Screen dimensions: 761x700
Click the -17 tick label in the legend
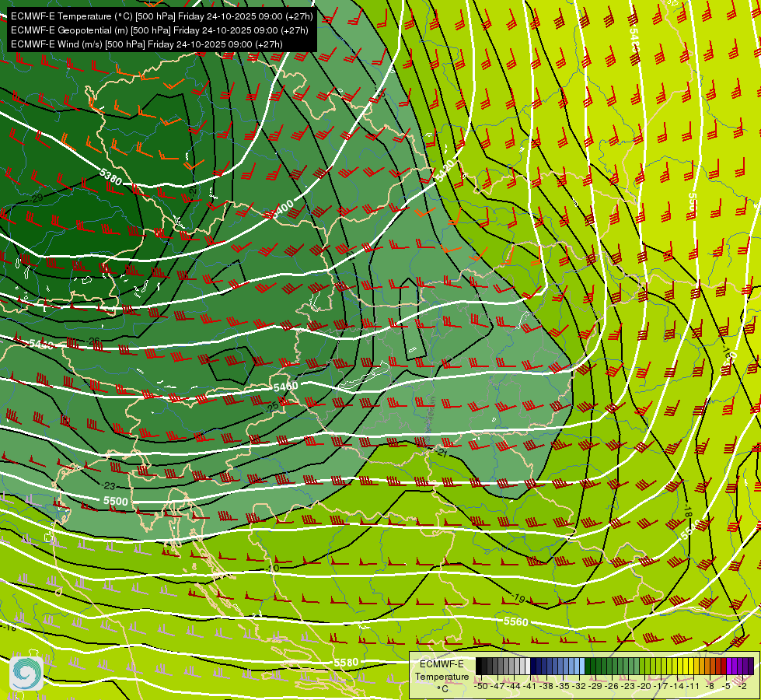(x=661, y=687)
